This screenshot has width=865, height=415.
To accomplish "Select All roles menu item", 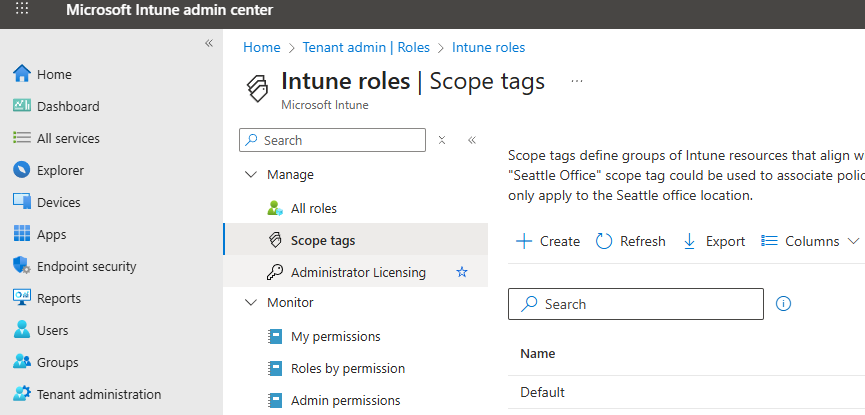I will (313, 209).
